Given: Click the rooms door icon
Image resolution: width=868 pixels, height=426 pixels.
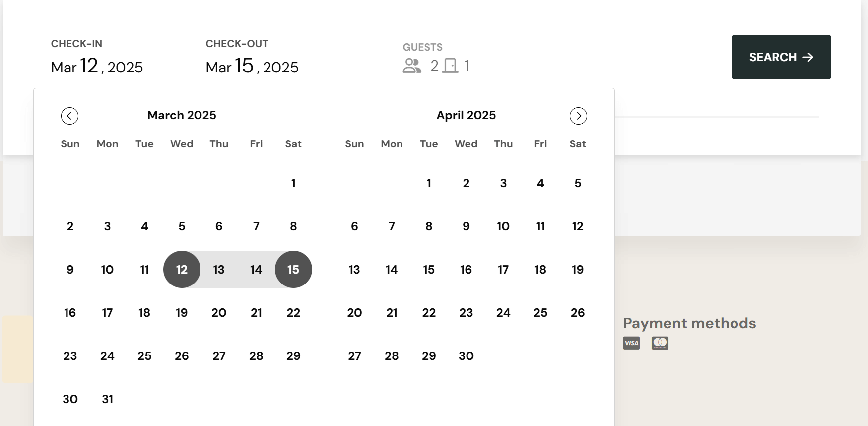Looking at the screenshot, I should tap(450, 66).
